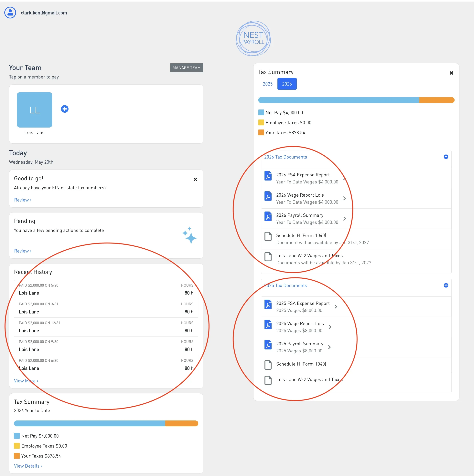Click 2025 Schedule H document icon
Image resolution: width=474 pixels, height=476 pixels.
268,365
